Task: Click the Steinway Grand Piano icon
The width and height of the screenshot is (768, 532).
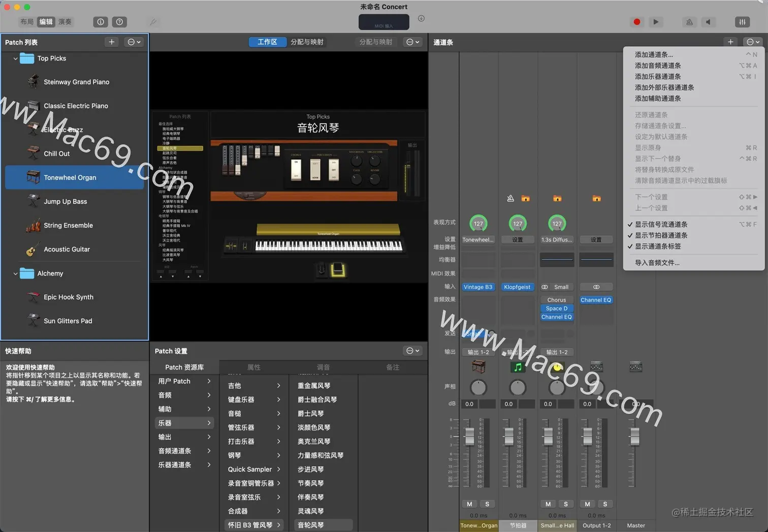Action: (33, 82)
